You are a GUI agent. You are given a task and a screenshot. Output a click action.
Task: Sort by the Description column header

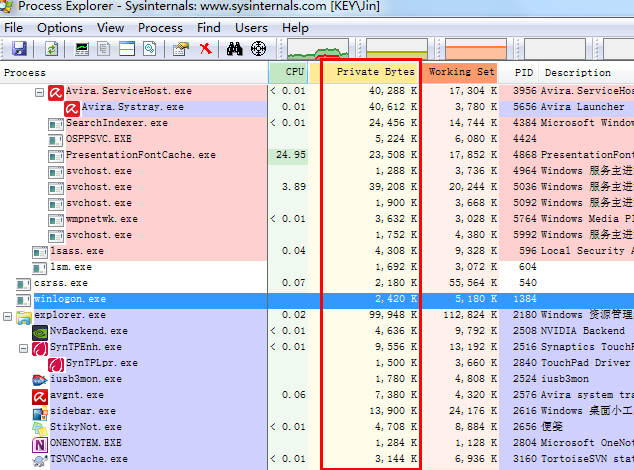pyautogui.click(x=586, y=73)
